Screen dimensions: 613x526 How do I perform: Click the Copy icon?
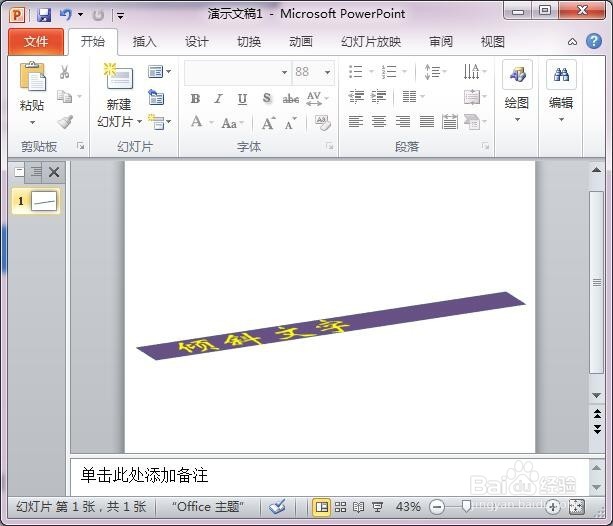click(65, 96)
